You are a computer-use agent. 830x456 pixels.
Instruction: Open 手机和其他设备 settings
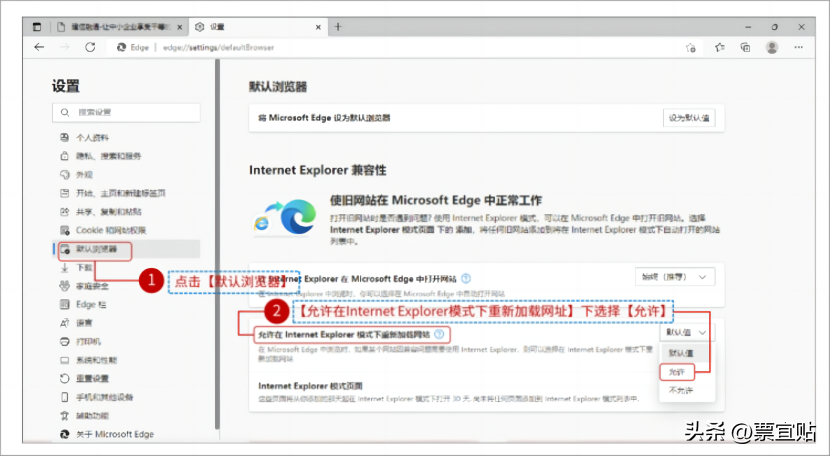coord(127,397)
